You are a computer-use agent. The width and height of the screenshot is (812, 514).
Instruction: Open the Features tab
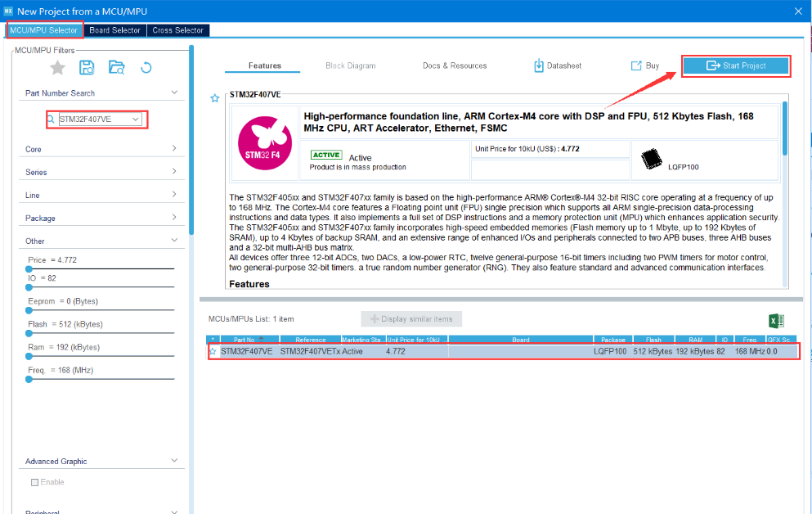point(265,65)
